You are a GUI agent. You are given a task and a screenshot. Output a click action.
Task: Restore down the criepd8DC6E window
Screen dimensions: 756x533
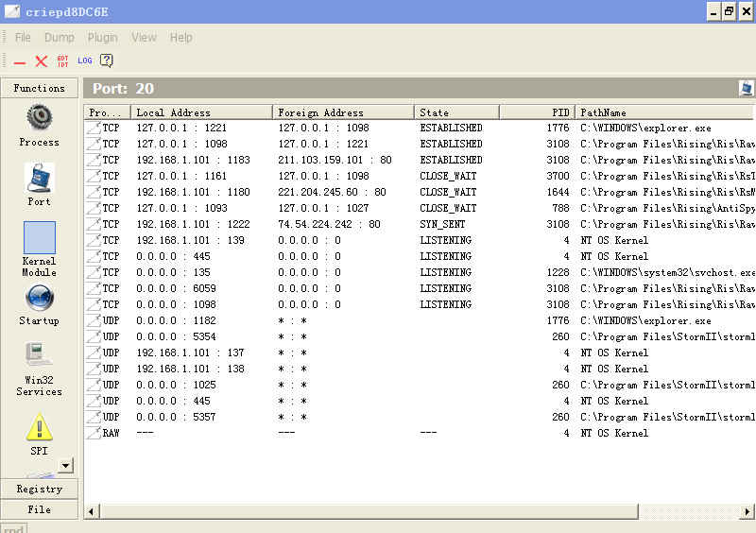tap(729, 11)
